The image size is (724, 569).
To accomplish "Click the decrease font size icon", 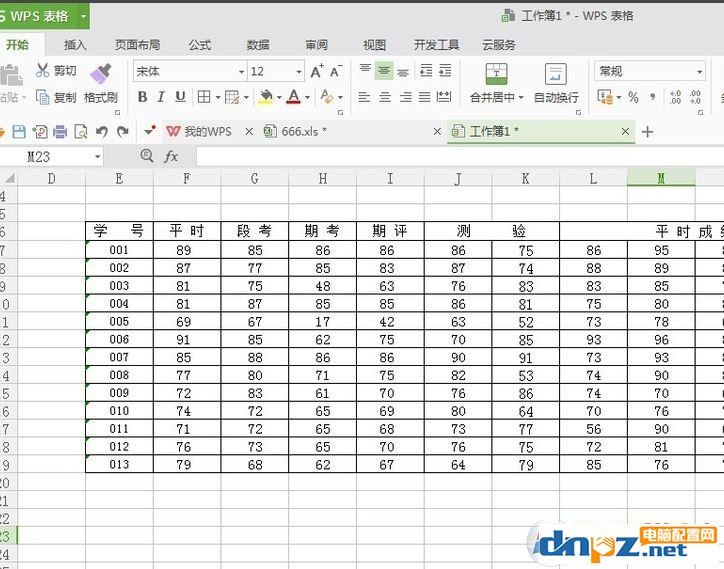I will 336,71.
